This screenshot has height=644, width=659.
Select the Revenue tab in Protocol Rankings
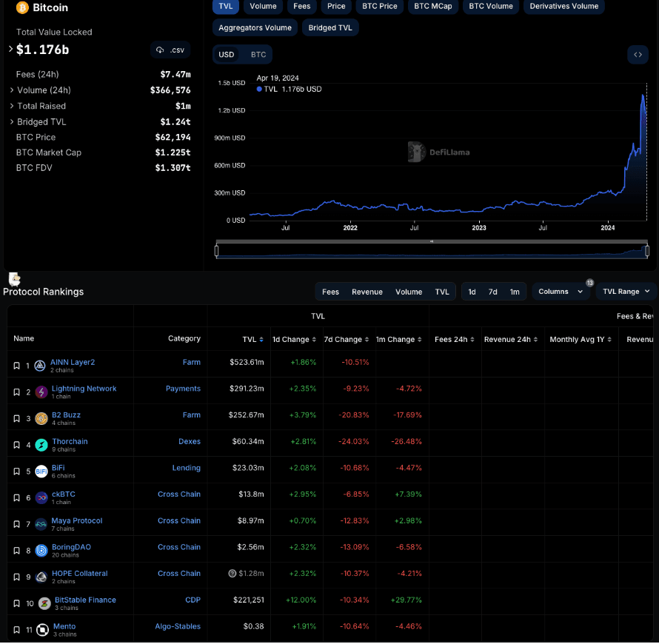[367, 292]
